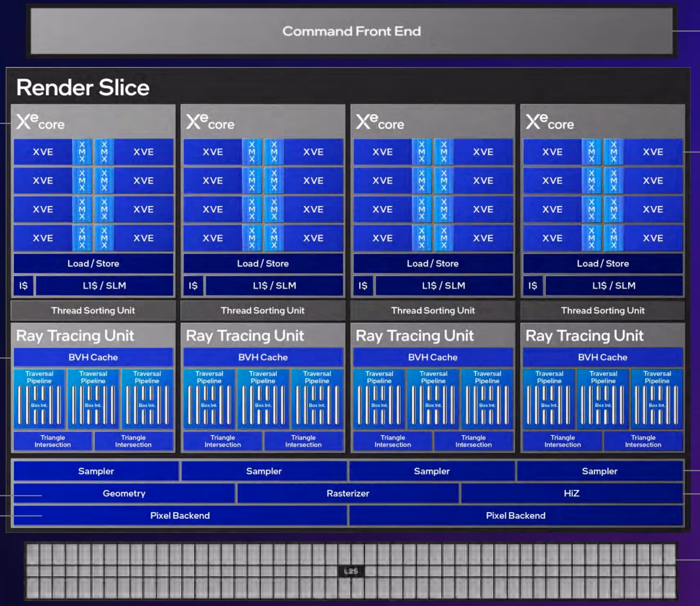
Task: Click the leftmost Xe core title
Action: click(x=40, y=122)
